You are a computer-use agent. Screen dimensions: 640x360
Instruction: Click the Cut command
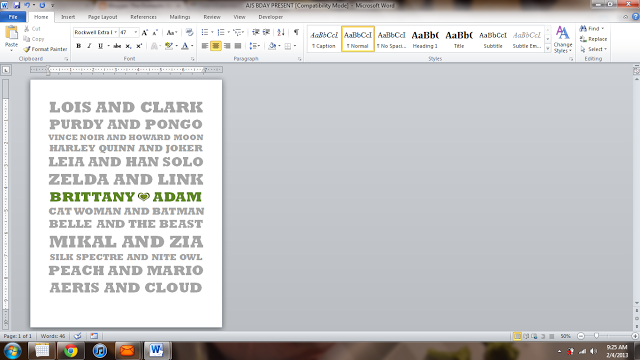32,29
